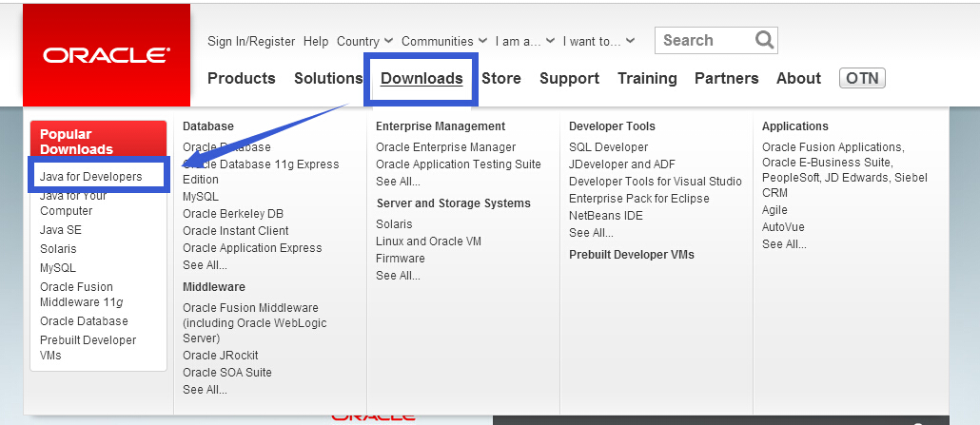Open the Help link
This screenshot has height=425, width=980.
coord(316,41)
